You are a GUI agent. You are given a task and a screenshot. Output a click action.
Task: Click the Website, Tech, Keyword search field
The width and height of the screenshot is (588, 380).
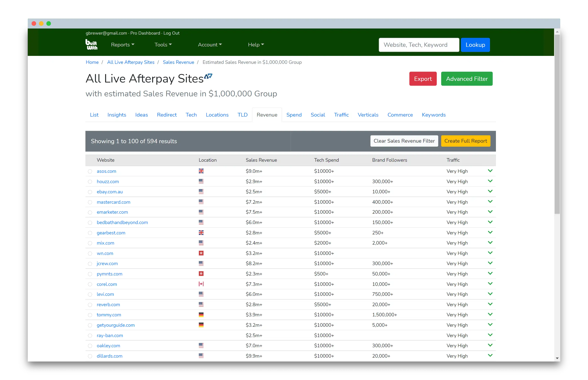click(419, 45)
